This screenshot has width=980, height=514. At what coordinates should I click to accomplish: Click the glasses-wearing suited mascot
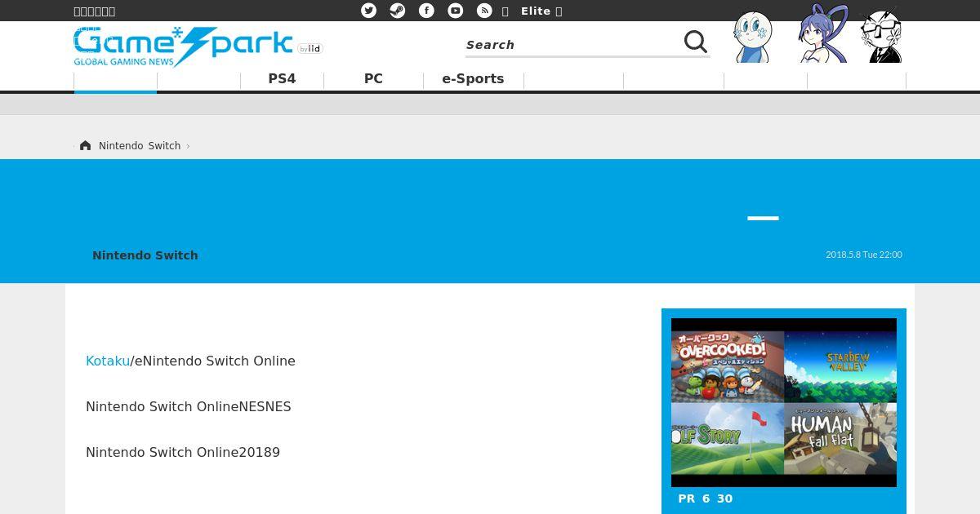click(881, 37)
